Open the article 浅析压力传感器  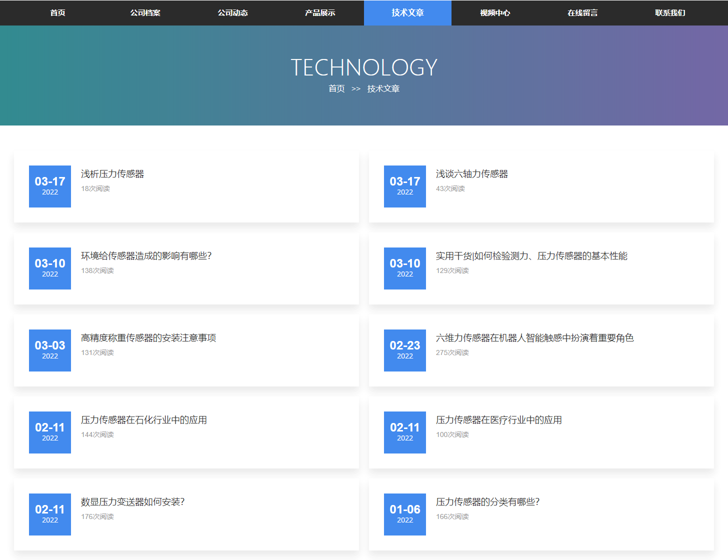point(112,174)
